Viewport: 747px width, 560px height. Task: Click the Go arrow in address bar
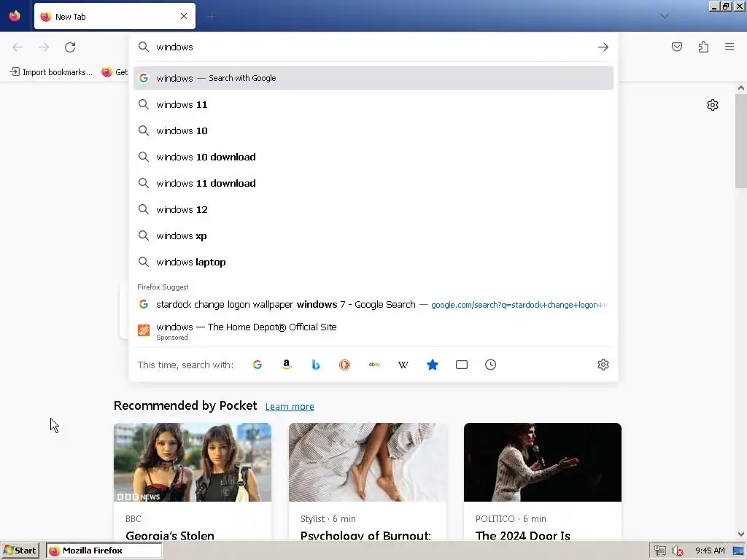[603, 47]
